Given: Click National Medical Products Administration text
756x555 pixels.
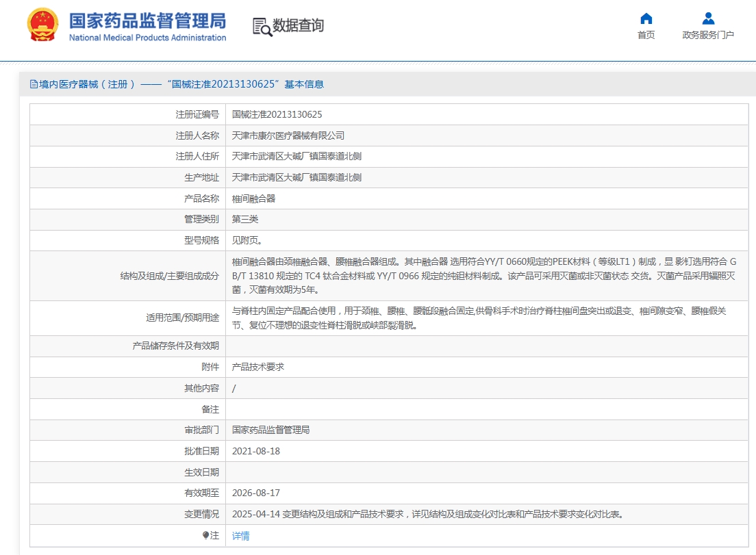Looking at the screenshot, I should 147,38.
